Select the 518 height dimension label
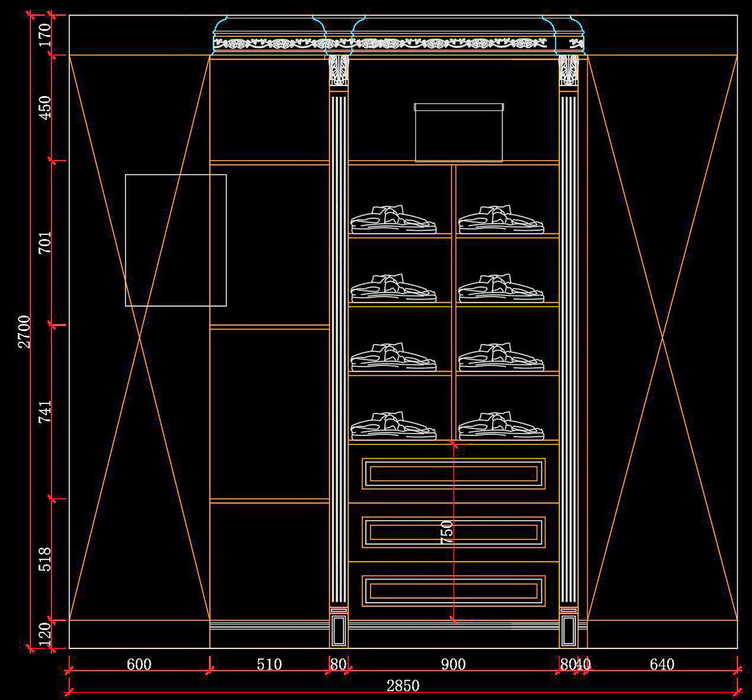 pos(45,559)
